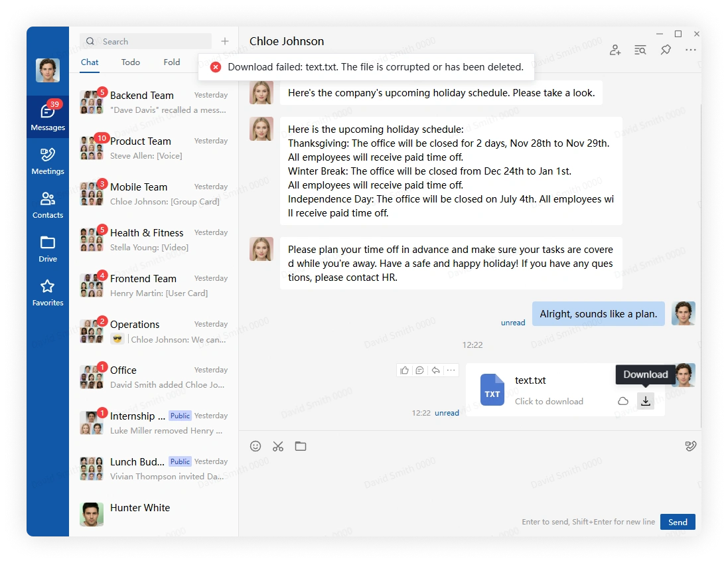The height and width of the screenshot is (563, 728).
Task: Switch to the Todo tab
Action: [131, 62]
